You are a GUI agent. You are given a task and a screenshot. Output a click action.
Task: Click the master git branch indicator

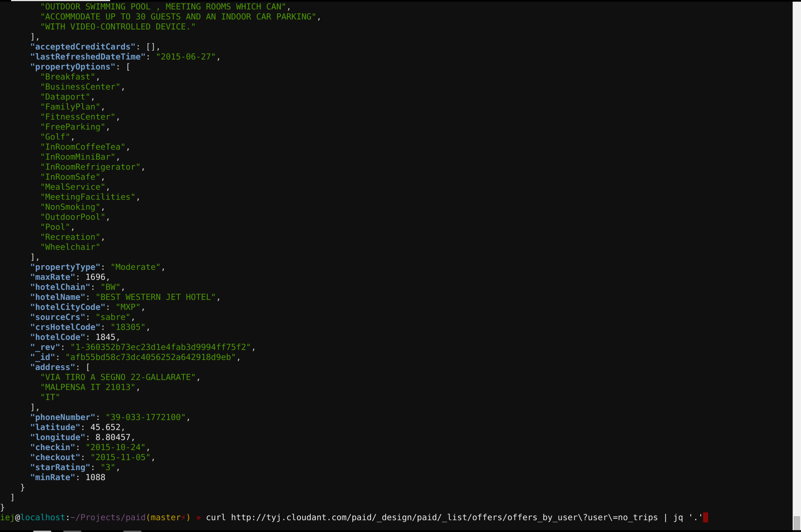[166, 517]
